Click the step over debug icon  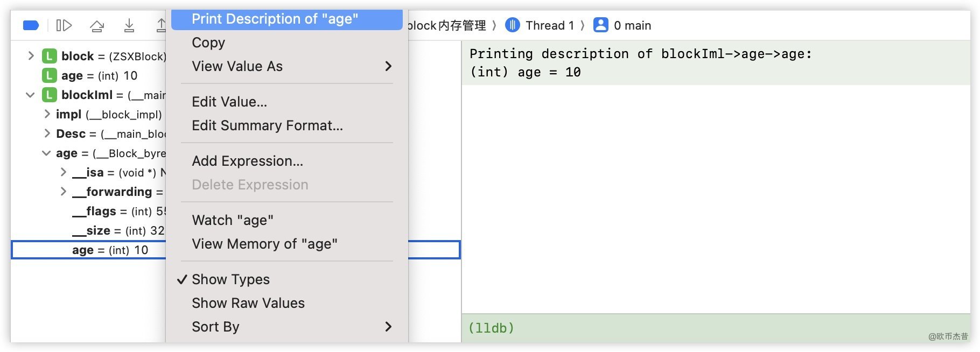97,25
